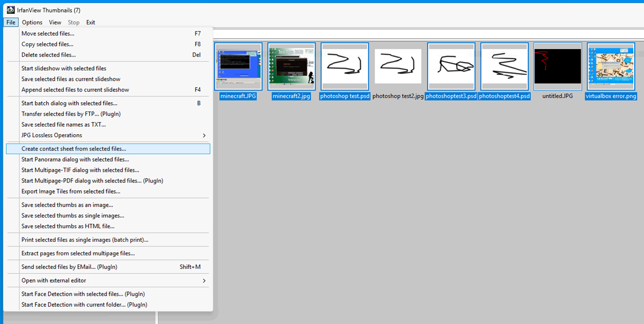Click Exit in the menu bar
This screenshot has height=324, width=644.
[x=90, y=22]
